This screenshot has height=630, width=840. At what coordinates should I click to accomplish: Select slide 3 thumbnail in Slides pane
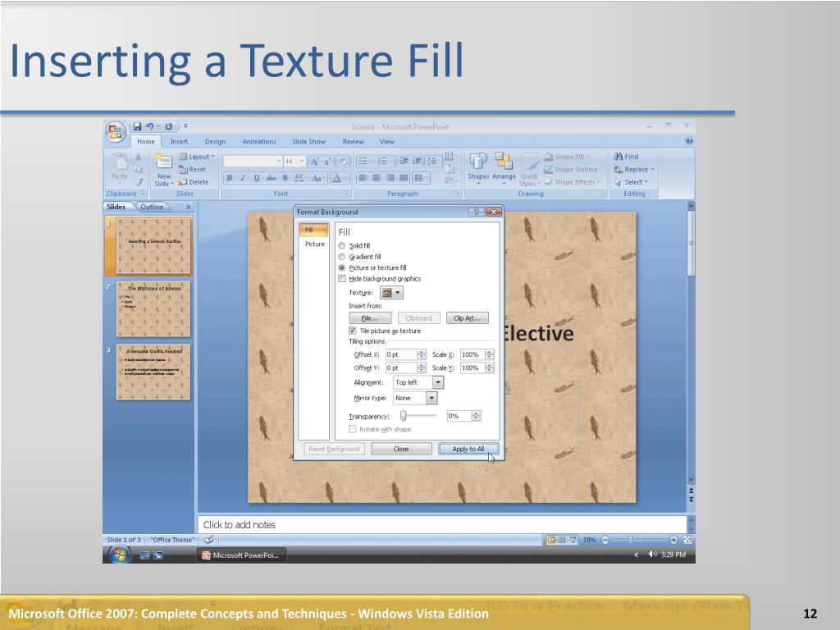[153, 372]
